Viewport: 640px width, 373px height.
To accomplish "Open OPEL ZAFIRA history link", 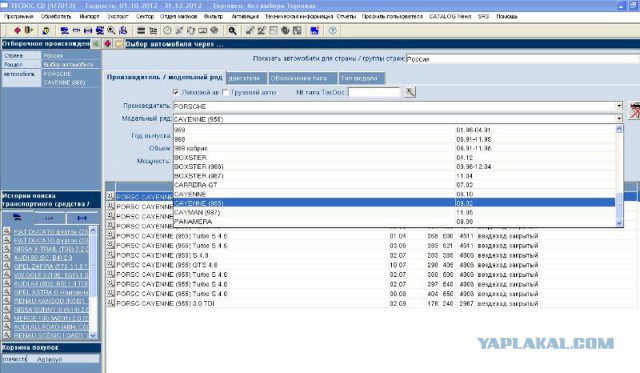I will [x=51, y=266].
